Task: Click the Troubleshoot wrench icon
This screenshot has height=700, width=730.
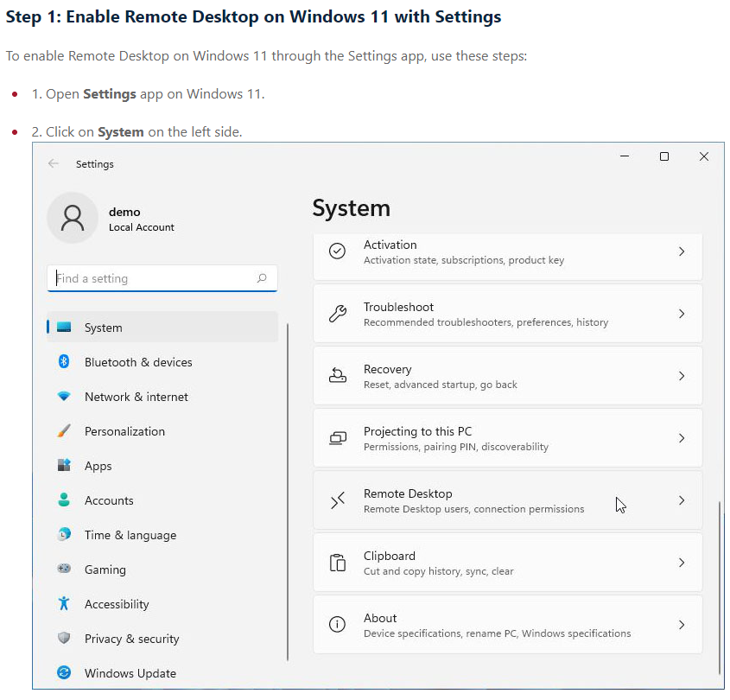Action: tap(338, 314)
